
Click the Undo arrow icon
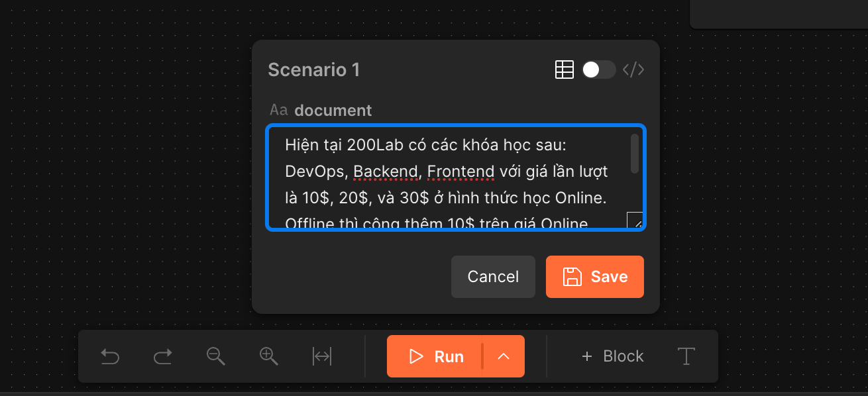tap(110, 356)
